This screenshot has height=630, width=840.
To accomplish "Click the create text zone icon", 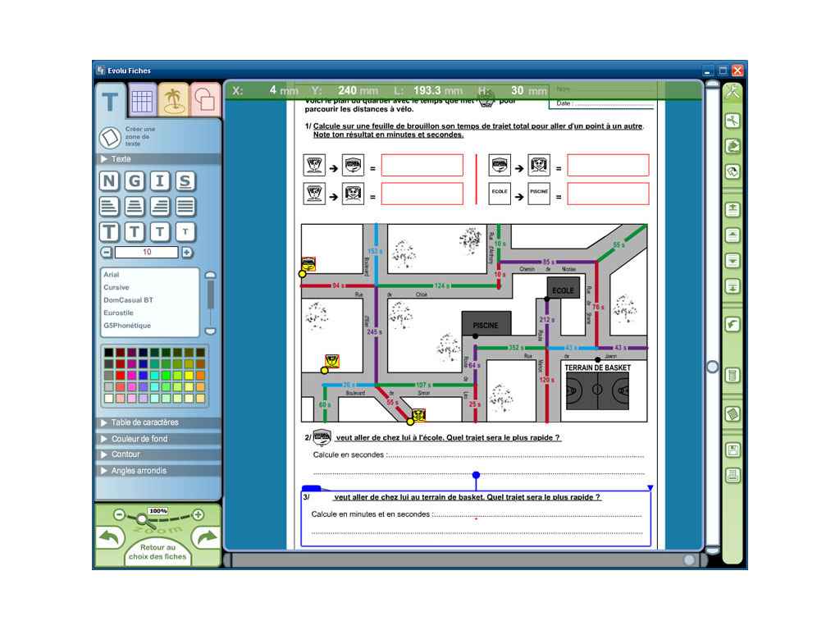I will pyautogui.click(x=110, y=137).
